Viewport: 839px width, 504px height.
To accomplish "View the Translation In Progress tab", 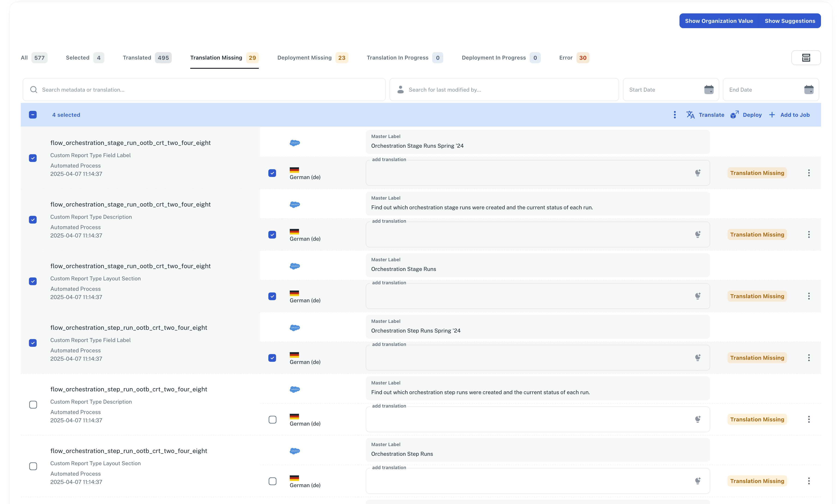I will (405, 58).
